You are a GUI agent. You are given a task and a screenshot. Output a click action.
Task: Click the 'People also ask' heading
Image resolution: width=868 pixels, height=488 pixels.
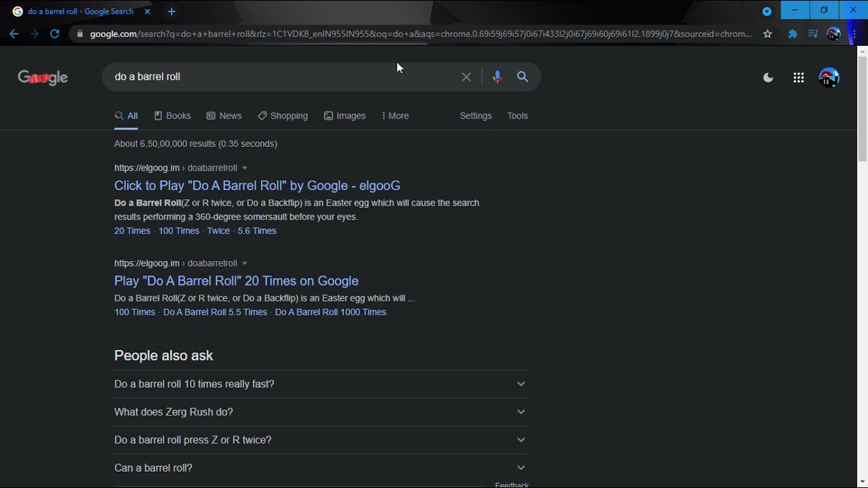(x=163, y=356)
